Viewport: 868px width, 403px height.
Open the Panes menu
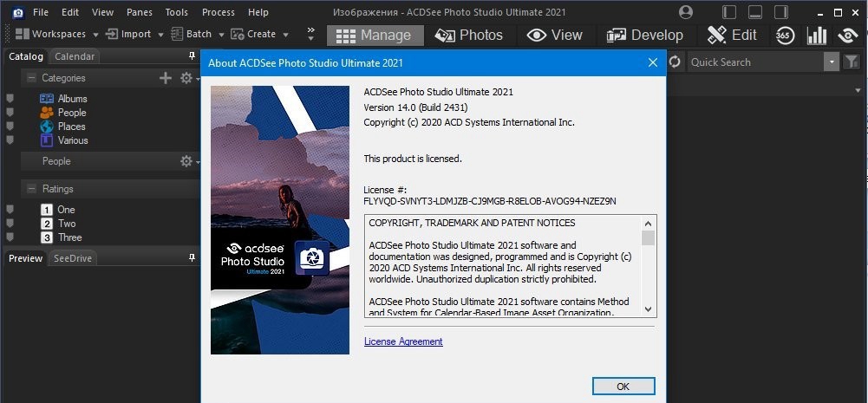[x=140, y=12]
